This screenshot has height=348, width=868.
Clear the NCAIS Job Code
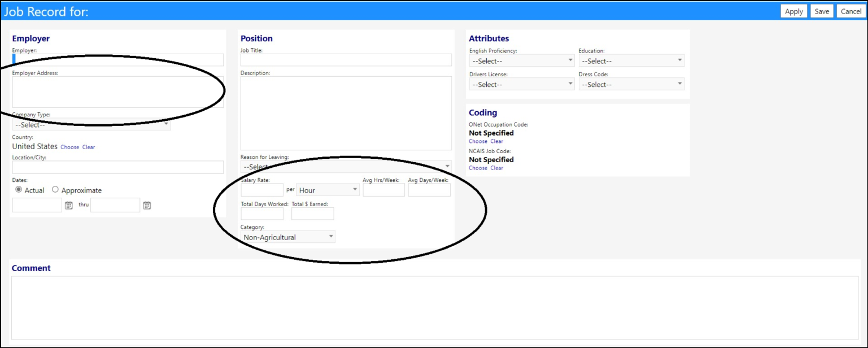coord(496,168)
